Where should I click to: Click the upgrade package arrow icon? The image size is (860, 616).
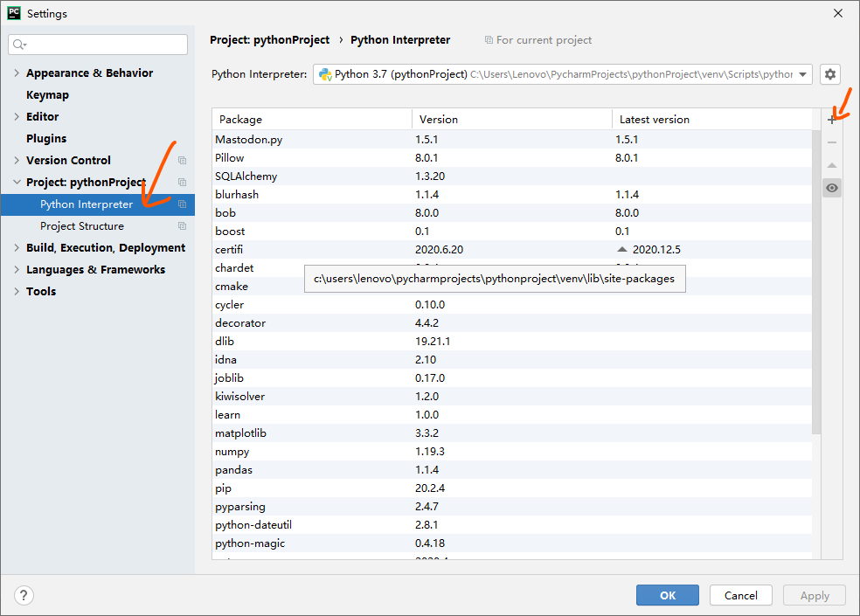(832, 165)
